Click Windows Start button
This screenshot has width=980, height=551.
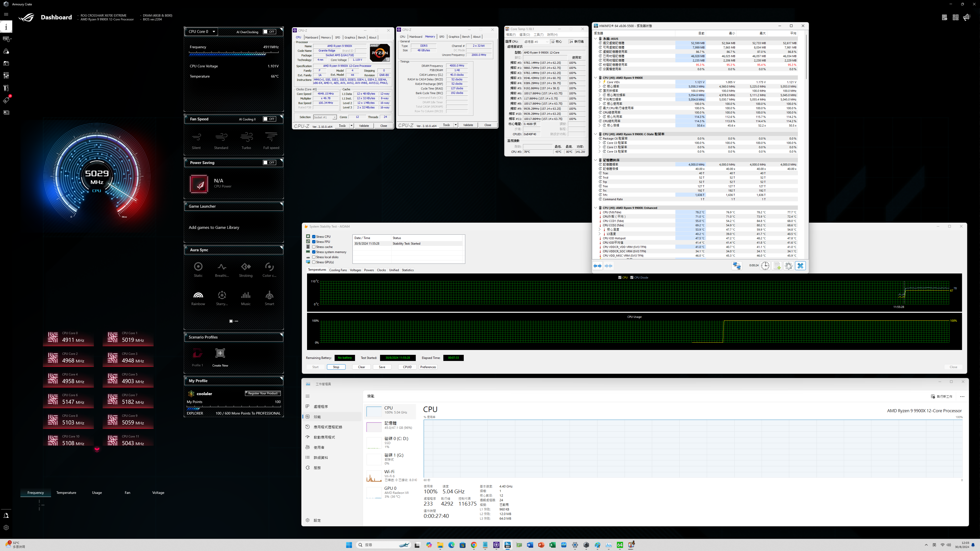pyautogui.click(x=349, y=545)
